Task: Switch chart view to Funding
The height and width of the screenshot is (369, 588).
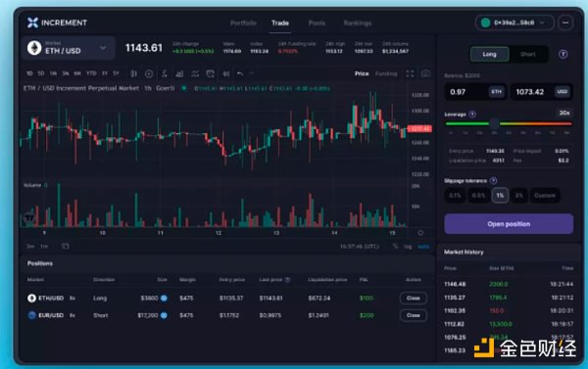Action: tap(386, 73)
